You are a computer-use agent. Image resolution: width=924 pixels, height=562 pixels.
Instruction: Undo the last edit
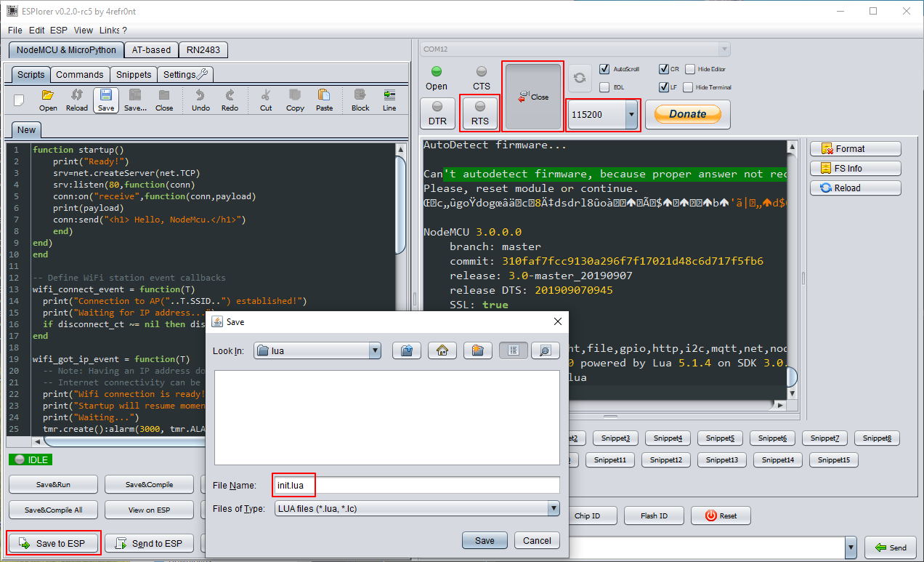click(x=200, y=100)
